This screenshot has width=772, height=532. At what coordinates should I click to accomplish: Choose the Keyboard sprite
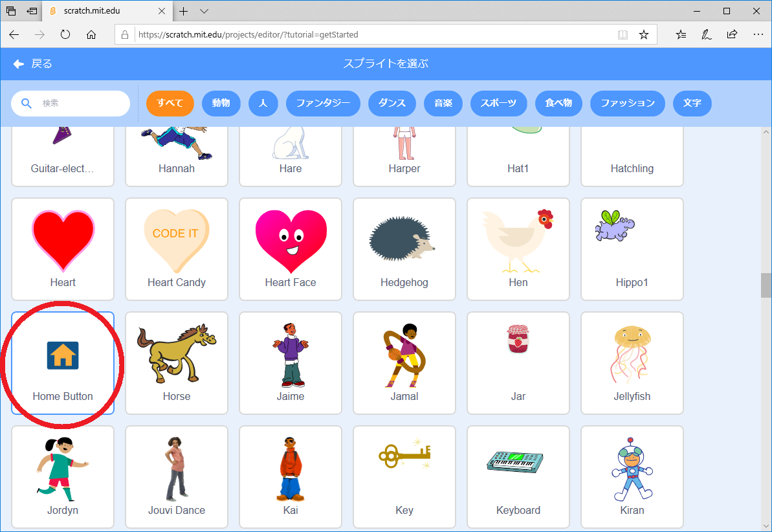(x=518, y=477)
